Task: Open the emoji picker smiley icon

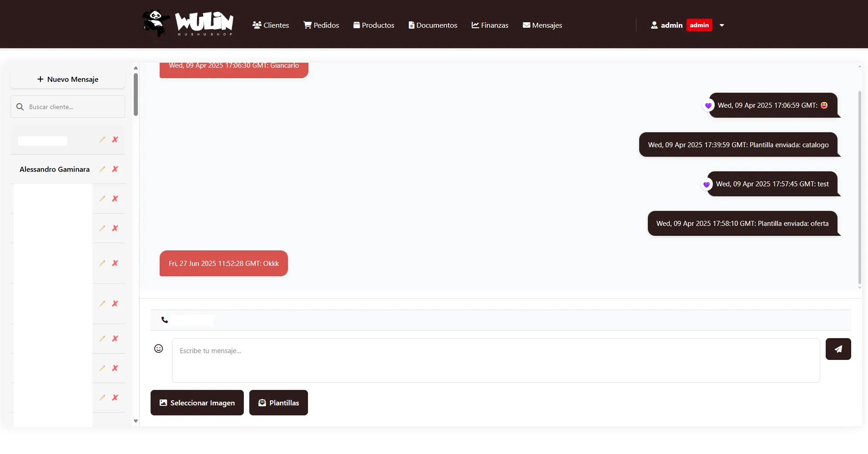Action: click(x=158, y=349)
